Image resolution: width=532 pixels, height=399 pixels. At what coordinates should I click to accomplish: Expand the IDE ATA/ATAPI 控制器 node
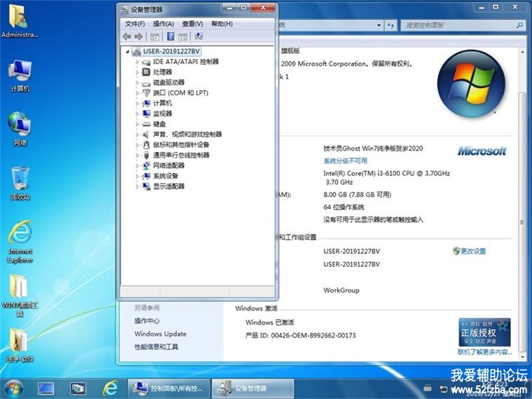tap(137, 62)
